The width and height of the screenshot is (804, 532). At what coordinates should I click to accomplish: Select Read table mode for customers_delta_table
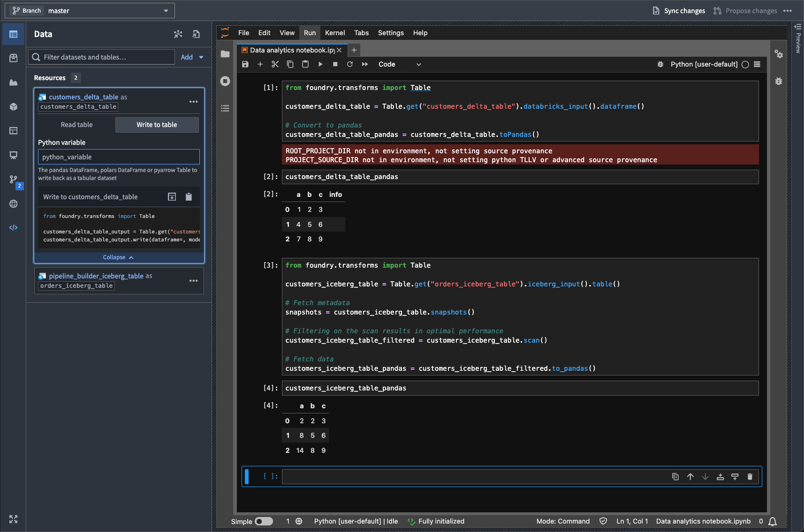pos(76,125)
